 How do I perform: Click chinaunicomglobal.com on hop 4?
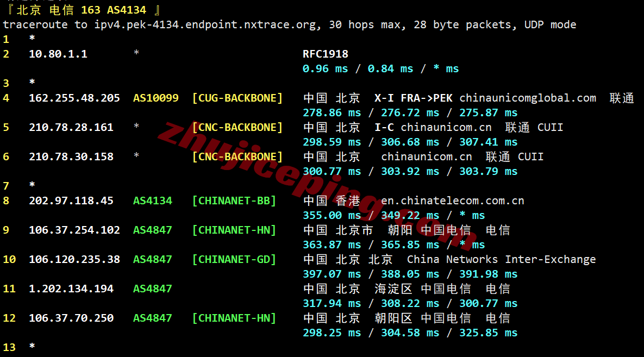click(527, 98)
